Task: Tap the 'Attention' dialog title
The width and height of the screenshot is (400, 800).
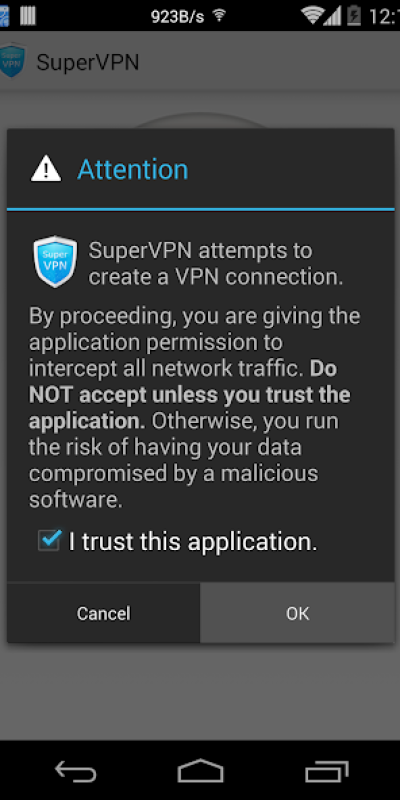Action: (x=133, y=169)
